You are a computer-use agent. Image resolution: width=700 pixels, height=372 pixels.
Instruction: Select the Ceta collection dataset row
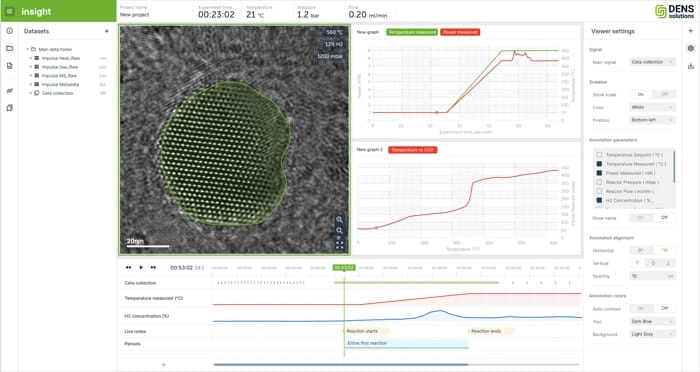coord(67,93)
